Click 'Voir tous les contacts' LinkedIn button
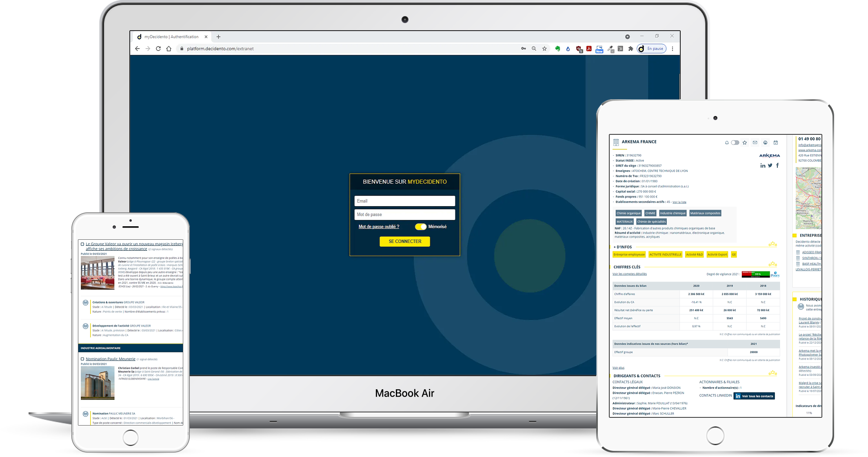 (x=754, y=396)
